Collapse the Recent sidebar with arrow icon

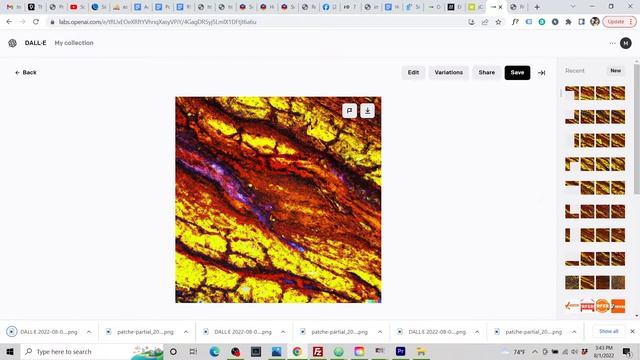[541, 73]
